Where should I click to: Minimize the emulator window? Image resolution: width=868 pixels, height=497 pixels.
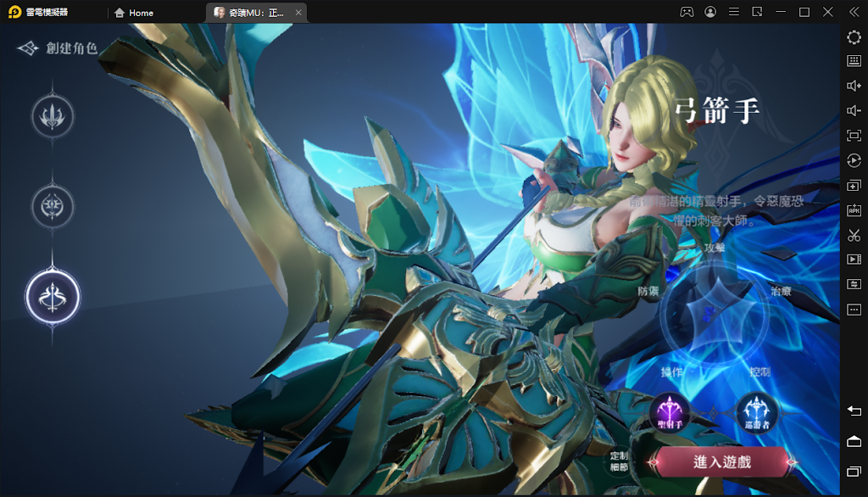pos(781,12)
